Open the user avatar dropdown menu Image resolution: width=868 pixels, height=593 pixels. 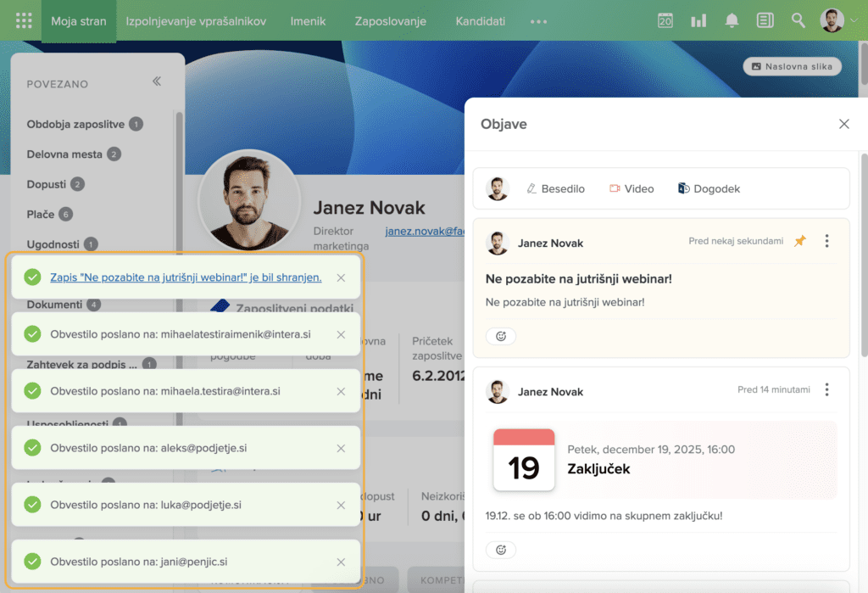pos(839,20)
